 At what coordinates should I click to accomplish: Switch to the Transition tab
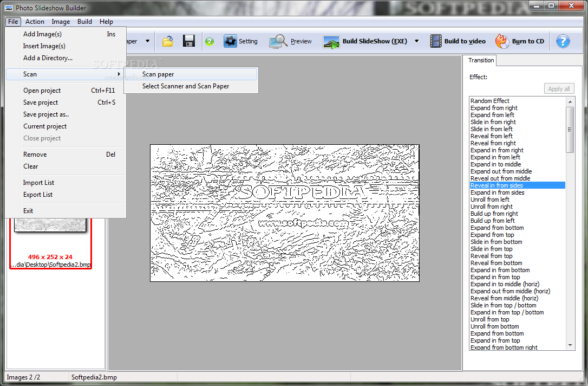(x=481, y=60)
